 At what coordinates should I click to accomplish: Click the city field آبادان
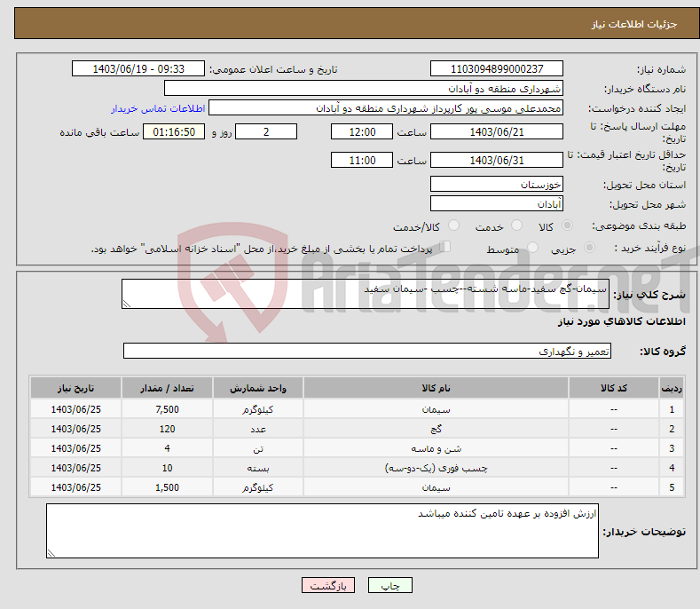[497, 204]
